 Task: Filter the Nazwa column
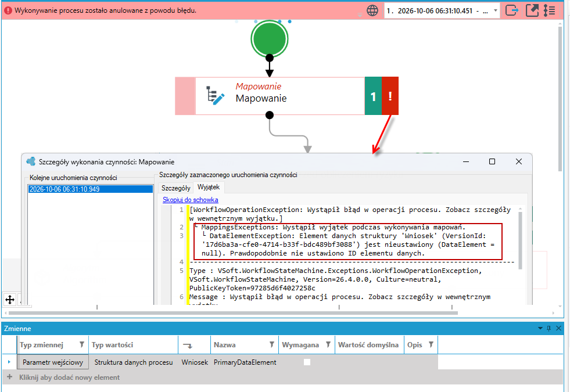point(271,344)
